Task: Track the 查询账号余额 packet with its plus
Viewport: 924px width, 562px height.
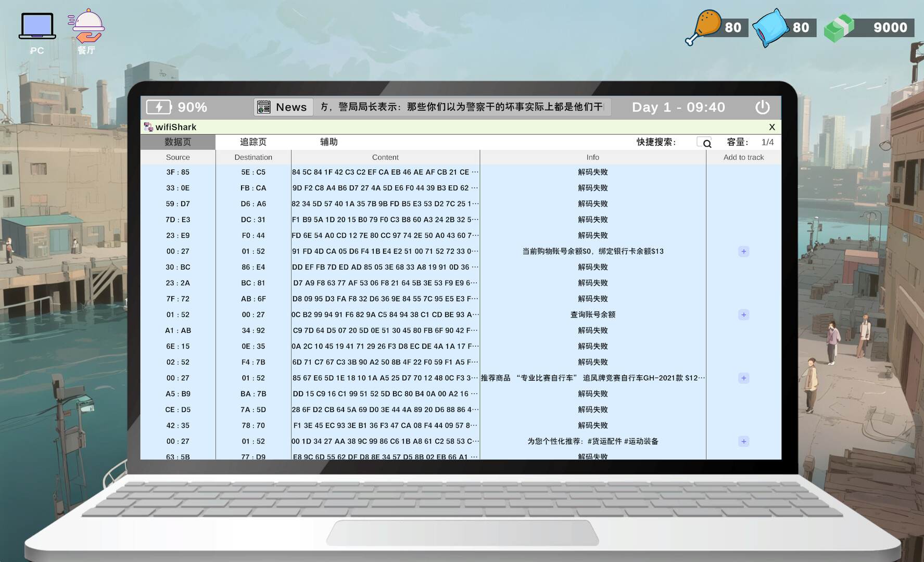Action: click(743, 314)
